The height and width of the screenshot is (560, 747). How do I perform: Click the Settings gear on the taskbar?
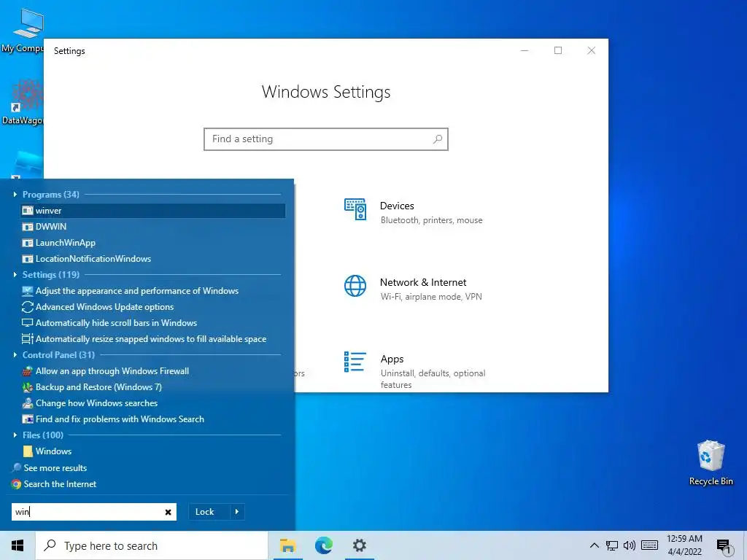point(359,545)
